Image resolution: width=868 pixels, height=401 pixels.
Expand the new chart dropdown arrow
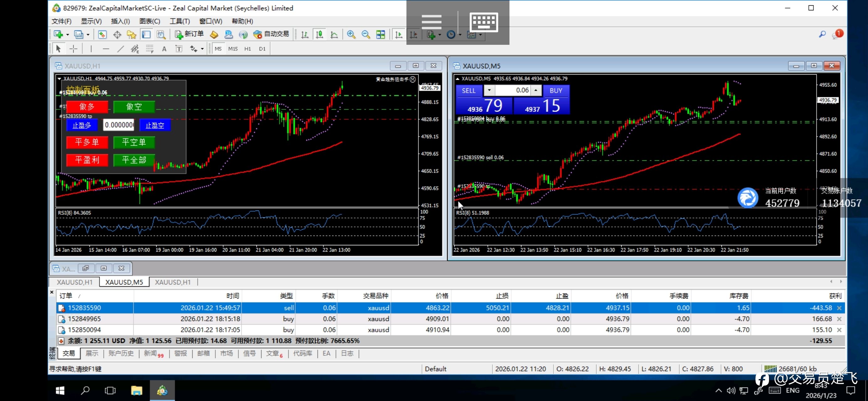coord(67,35)
